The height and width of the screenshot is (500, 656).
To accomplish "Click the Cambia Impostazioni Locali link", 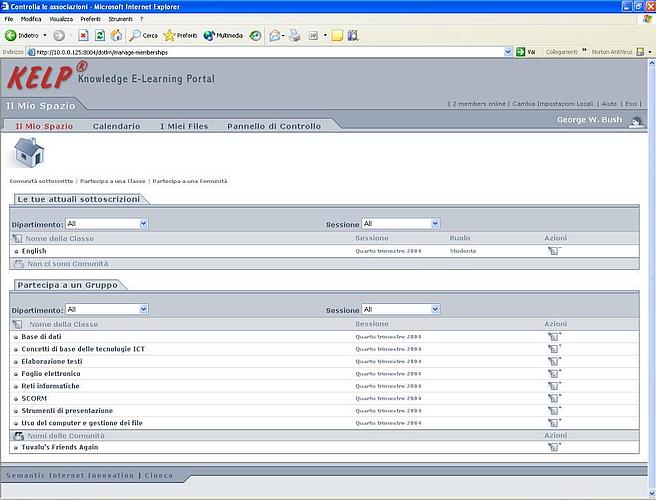I will tap(554, 104).
